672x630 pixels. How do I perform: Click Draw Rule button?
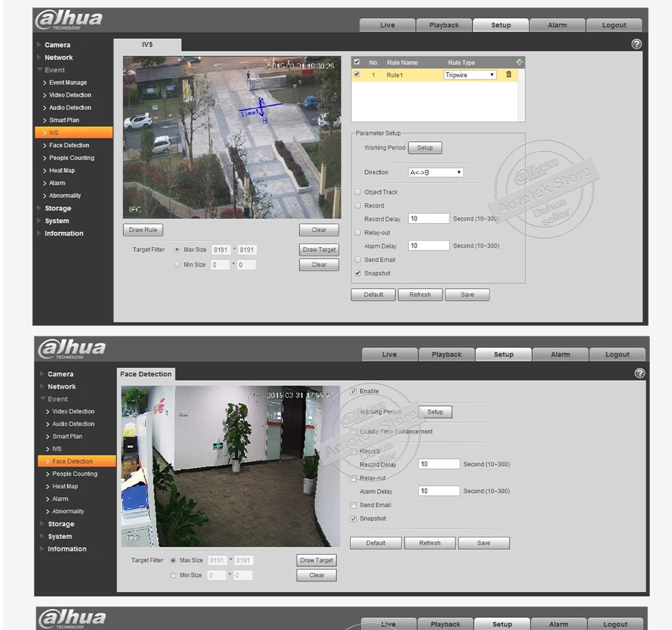(x=142, y=230)
